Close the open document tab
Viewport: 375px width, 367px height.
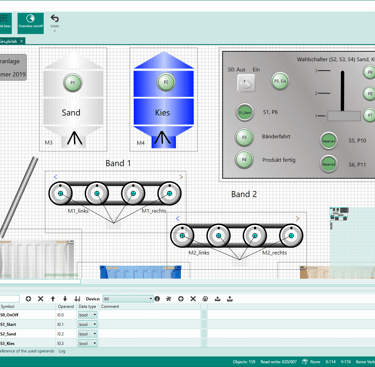click(x=21, y=41)
